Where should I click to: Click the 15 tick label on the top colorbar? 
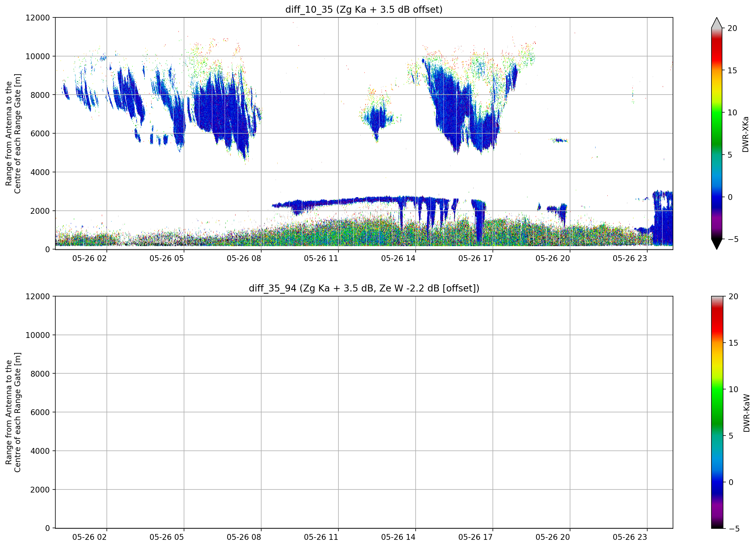732,70
